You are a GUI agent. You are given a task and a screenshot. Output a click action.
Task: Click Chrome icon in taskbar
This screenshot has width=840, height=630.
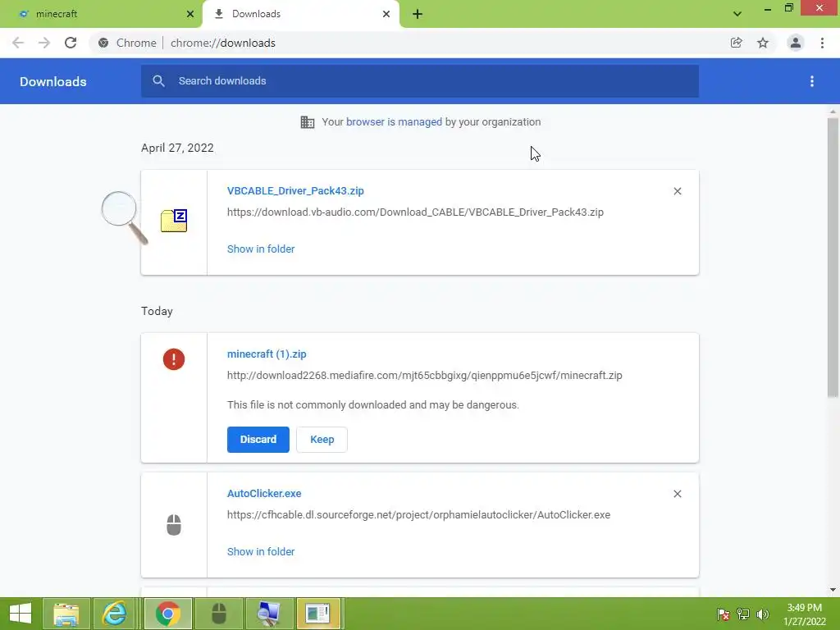click(167, 614)
